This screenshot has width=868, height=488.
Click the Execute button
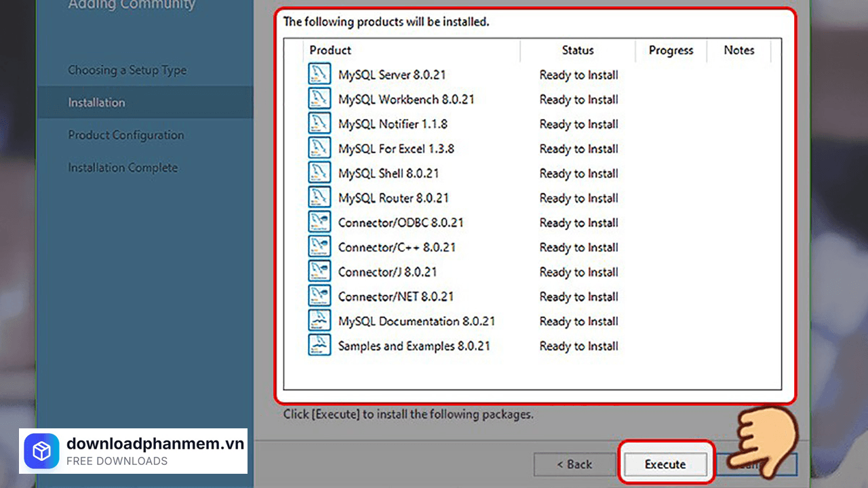pos(665,464)
